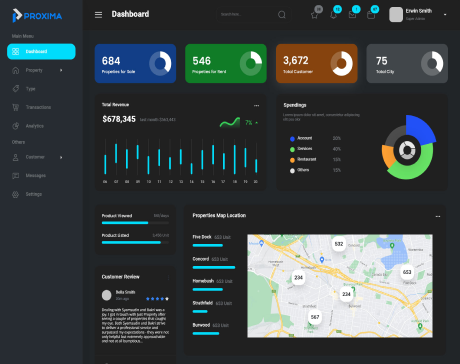The image size is (460, 364).
Task: Open the star favorites icon
Action: pos(314,15)
